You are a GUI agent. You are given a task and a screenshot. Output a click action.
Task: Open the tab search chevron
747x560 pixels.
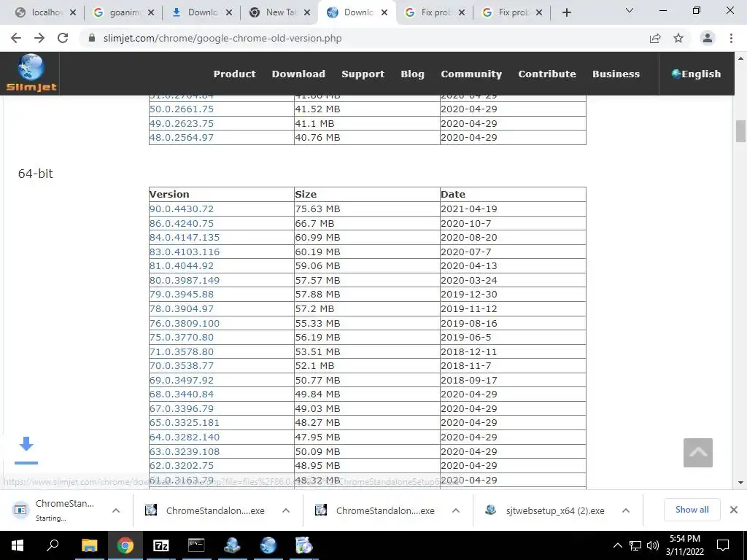[x=630, y=10]
